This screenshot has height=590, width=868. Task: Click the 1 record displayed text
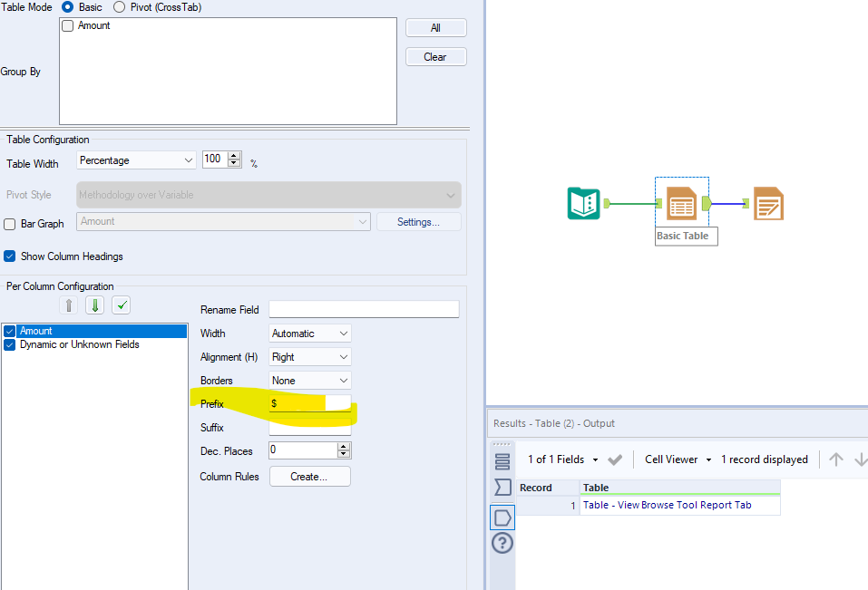tap(764, 459)
